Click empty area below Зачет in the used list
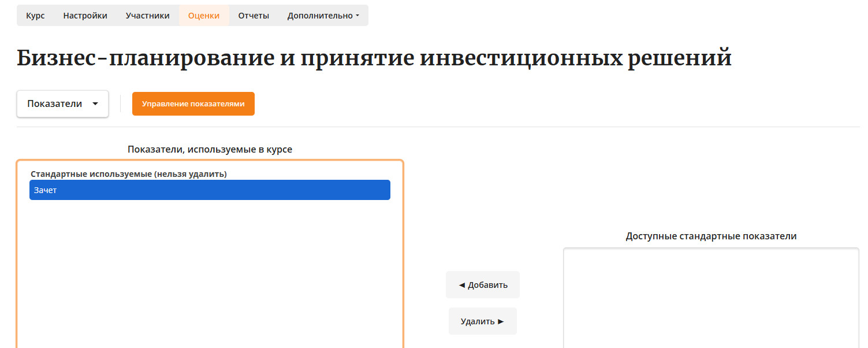The image size is (868, 348). pyautogui.click(x=210, y=272)
